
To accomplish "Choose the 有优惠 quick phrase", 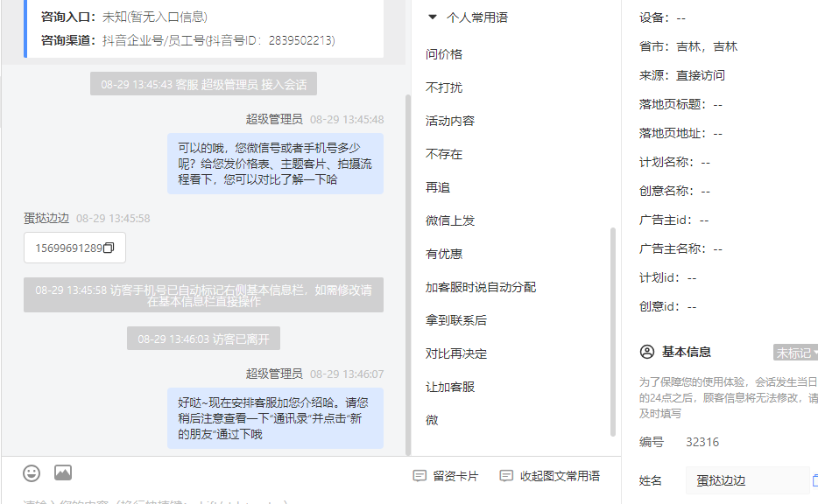I will pos(444,255).
